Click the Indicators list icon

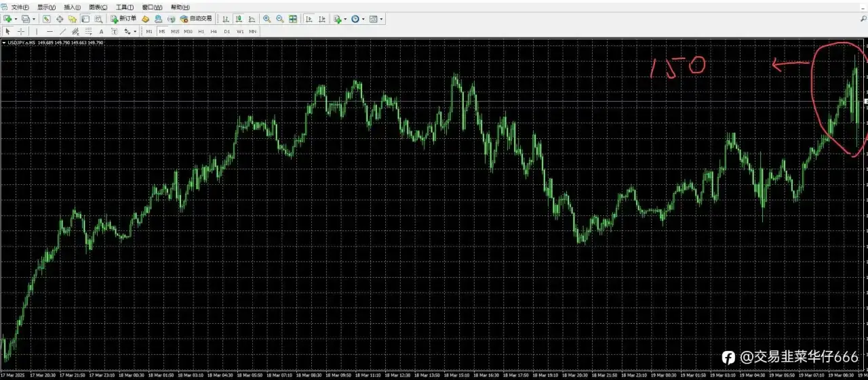[337, 19]
